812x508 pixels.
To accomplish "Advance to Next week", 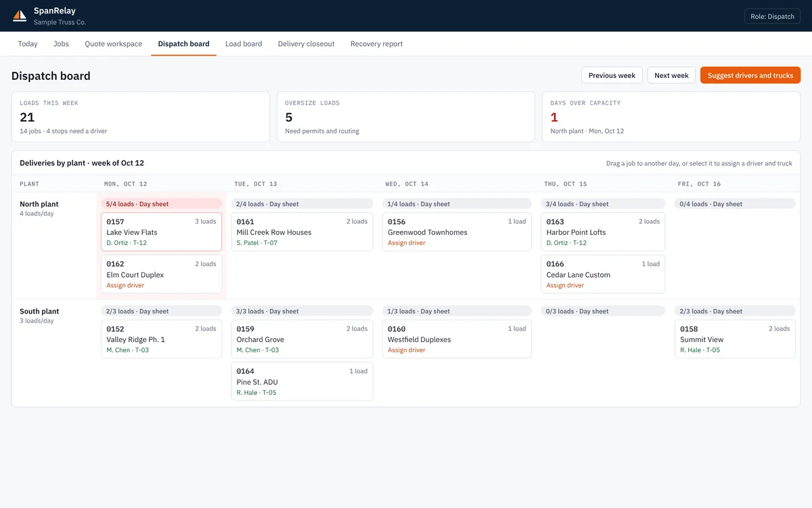I will [x=671, y=75].
